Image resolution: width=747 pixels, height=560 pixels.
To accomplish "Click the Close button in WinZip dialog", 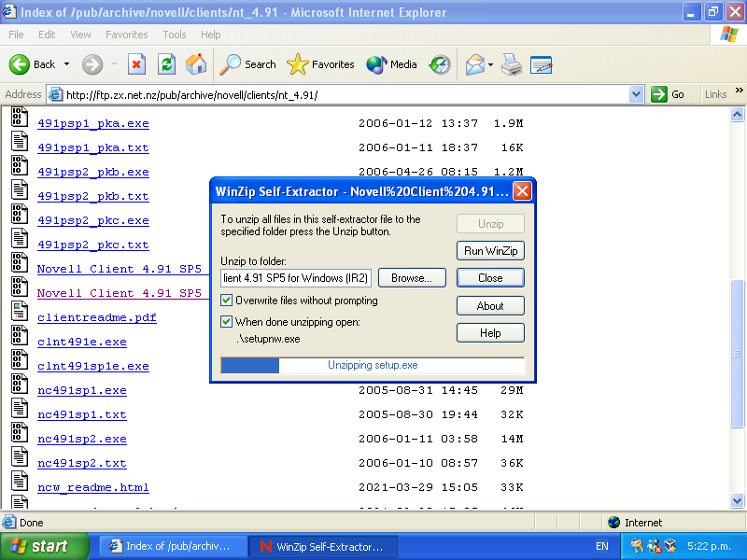I will tap(491, 277).
